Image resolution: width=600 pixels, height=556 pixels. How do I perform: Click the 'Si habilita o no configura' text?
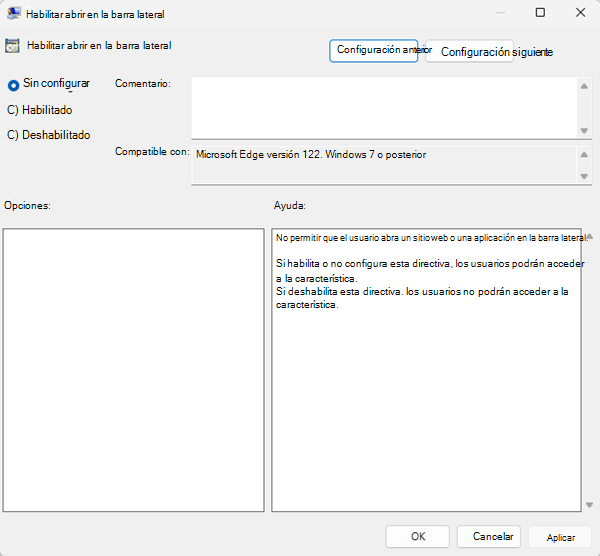point(331,264)
